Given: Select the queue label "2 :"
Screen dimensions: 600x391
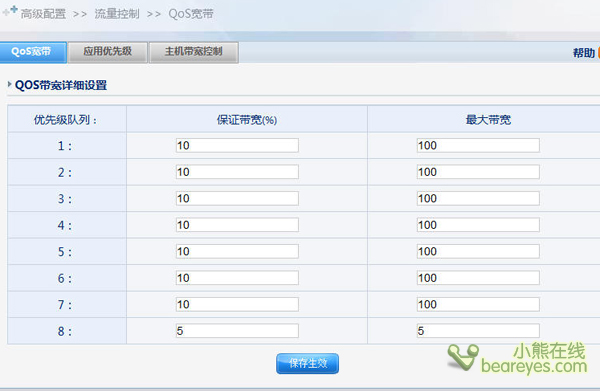Looking at the screenshot, I should click(65, 172).
